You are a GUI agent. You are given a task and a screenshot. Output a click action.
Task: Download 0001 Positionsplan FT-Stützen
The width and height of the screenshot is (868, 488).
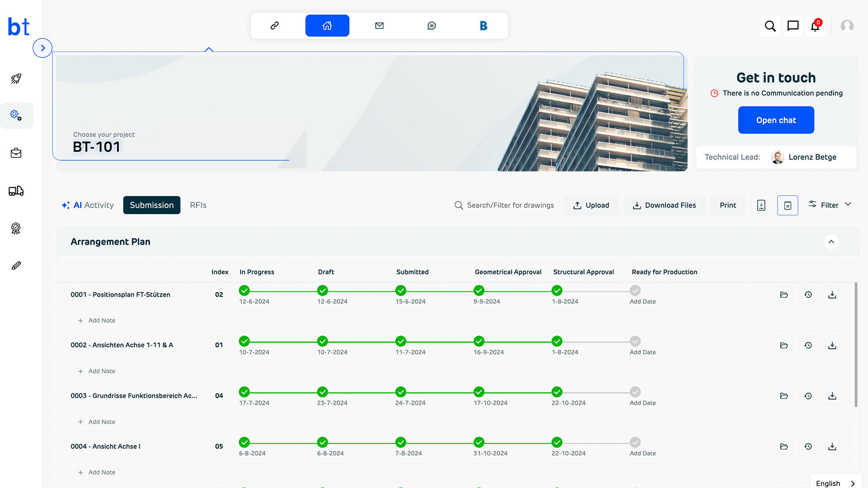(x=832, y=295)
